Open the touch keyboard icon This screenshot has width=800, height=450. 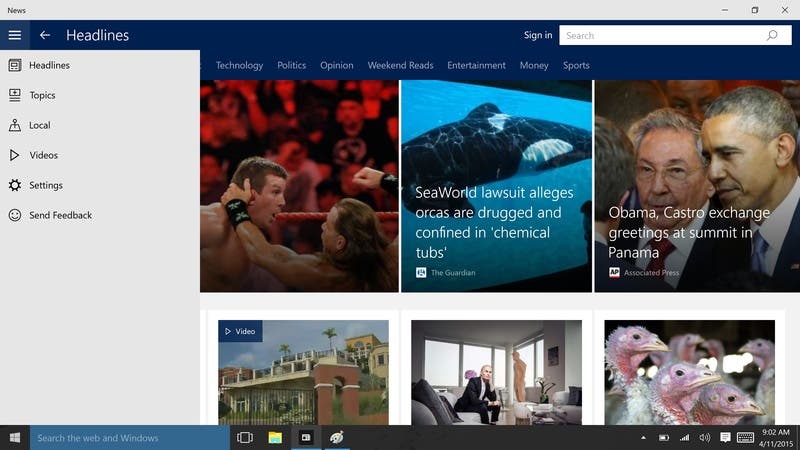pyautogui.click(x=745, y=438)
